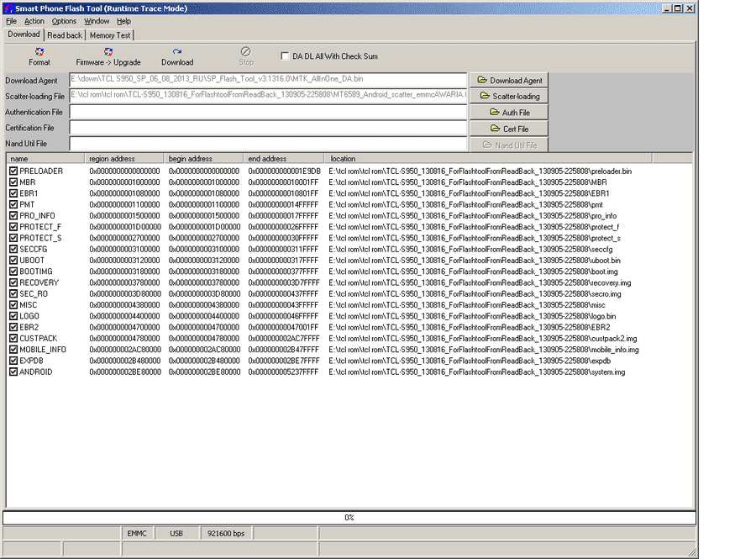
Task: Uncheck the PROTECT_F partition
Action: 13,227
